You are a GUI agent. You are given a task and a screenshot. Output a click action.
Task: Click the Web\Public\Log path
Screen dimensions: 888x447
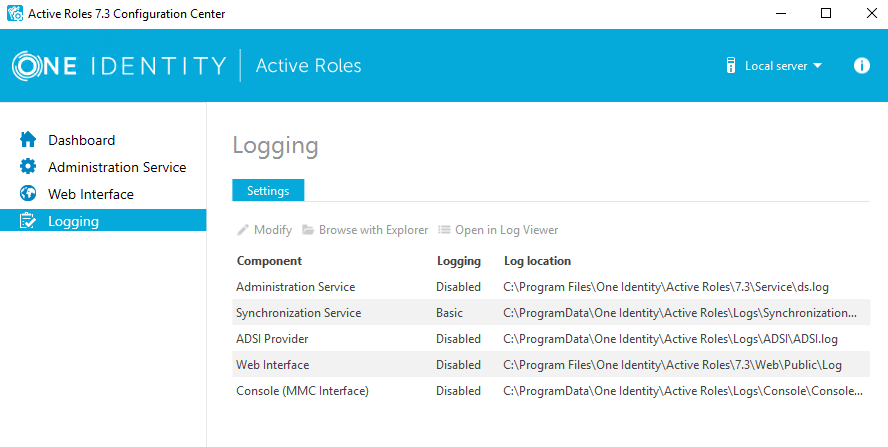pyautogui.click(x=672, y=365)
